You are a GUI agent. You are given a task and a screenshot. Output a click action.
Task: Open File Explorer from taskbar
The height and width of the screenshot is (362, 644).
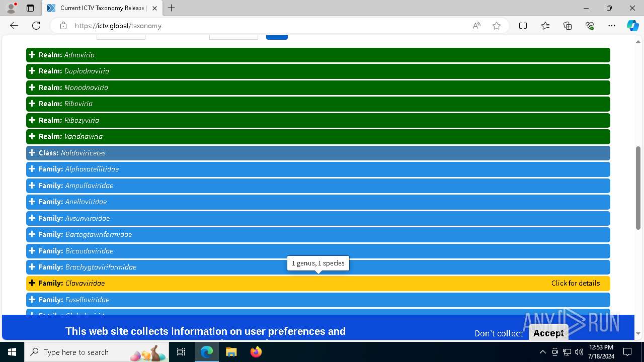click(x=231, y=352)
